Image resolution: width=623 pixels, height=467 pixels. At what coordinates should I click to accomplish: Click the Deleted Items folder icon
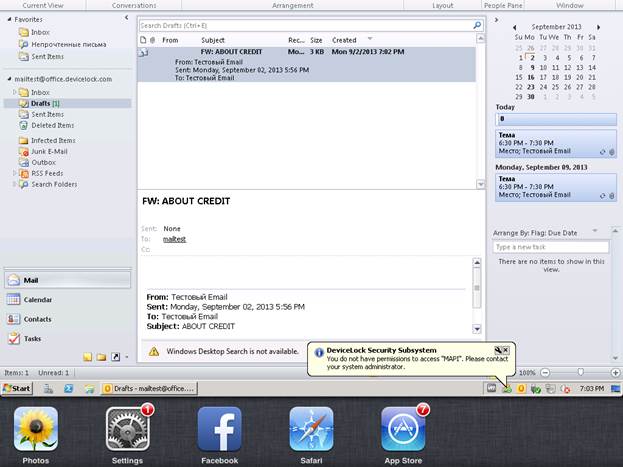coord(22,125)
